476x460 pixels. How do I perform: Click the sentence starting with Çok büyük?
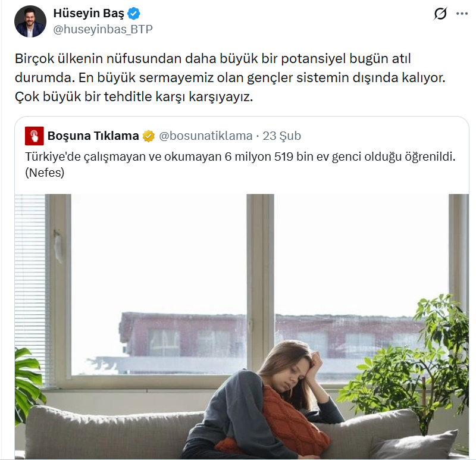(x=134, y=97)
